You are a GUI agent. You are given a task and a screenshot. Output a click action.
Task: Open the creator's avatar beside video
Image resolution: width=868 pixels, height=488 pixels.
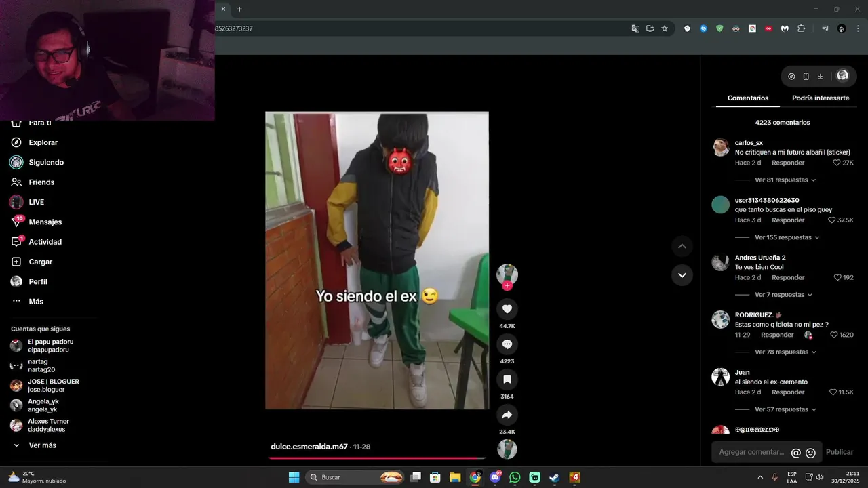point(507,274)
